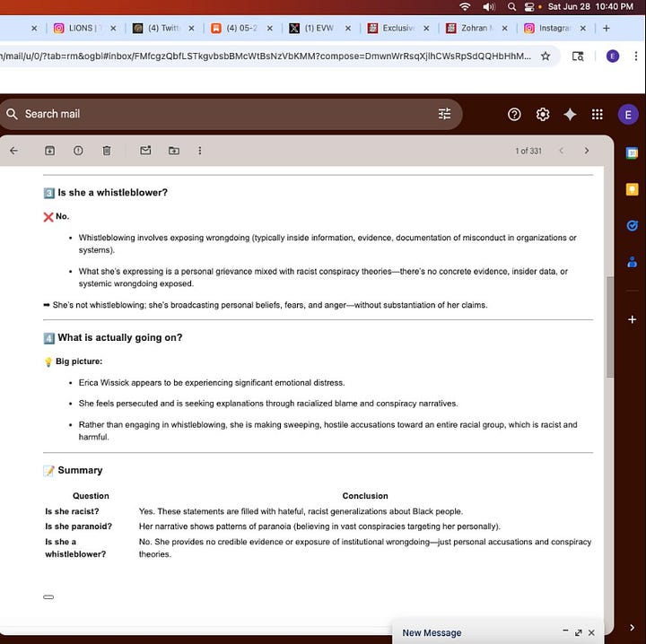Show trimmed content ellipsis button
This screenshot has width=646, height=644.
pos(48,597)
